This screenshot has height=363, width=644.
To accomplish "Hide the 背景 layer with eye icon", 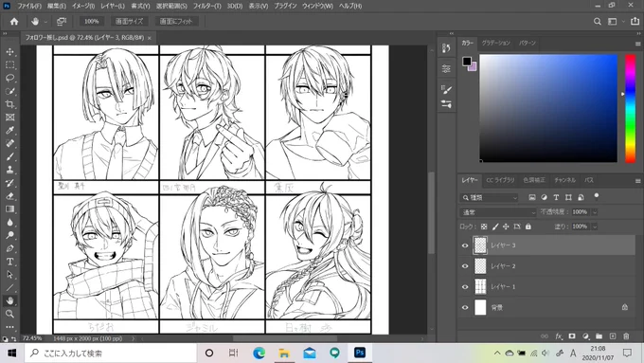I will point(465,307).
